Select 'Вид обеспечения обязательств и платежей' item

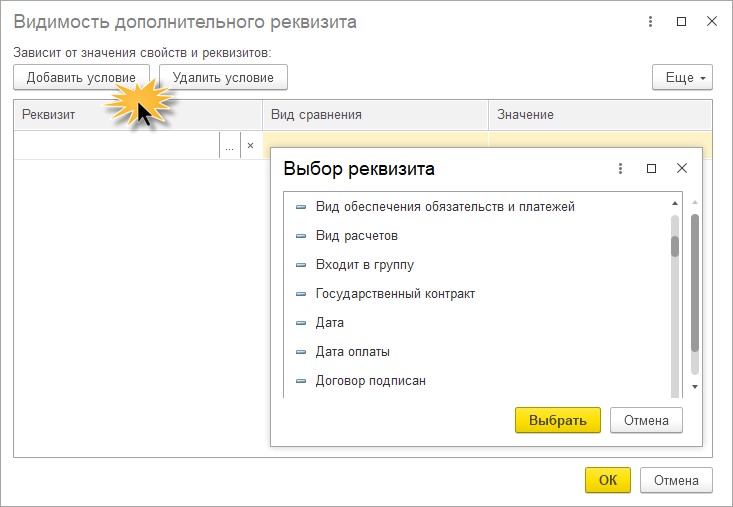(x=445, y=207)
